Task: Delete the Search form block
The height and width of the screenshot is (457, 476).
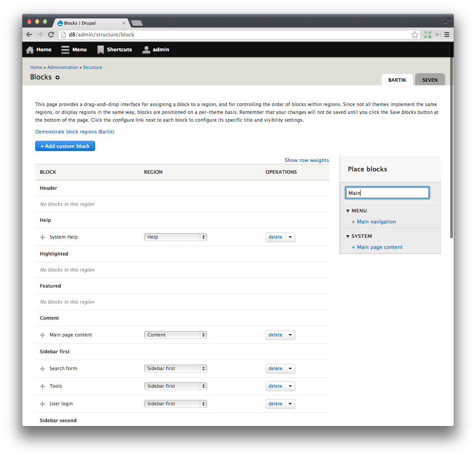Action: 275,369
